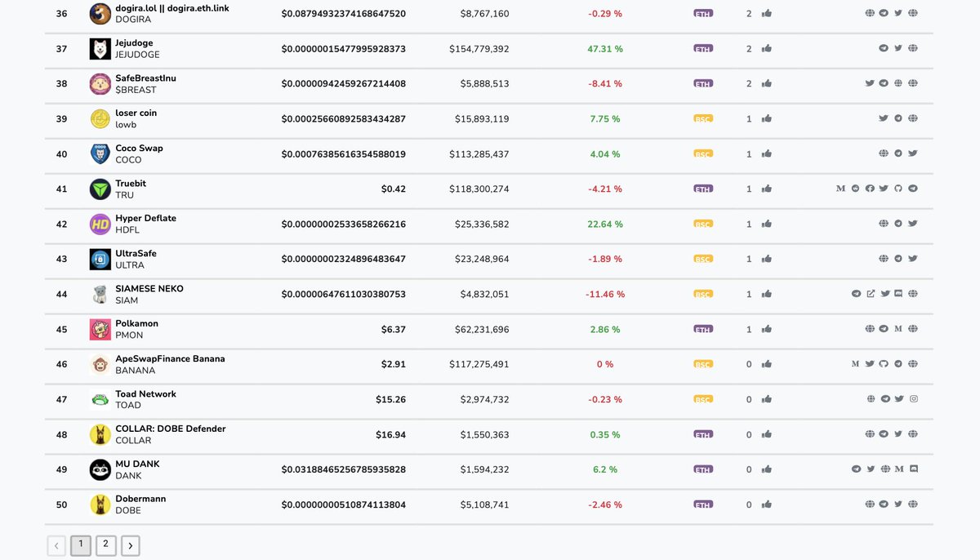Open loser coin's website globe icon
Screen dimensions: 980x560
tap(913, 118)
